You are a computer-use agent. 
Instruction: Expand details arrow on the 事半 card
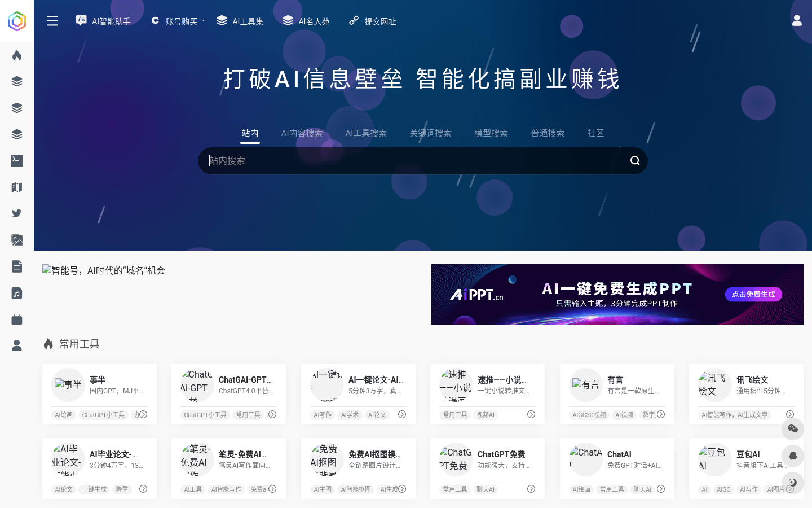[x=144, y=414]
